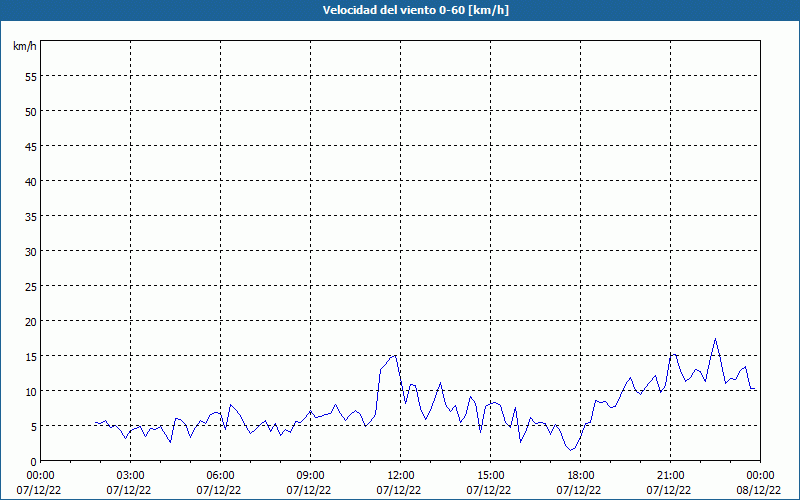
Task: Click the chart title 'Velocidad del viento 0-60 [km/h]'
Action: tap(415, 10)
